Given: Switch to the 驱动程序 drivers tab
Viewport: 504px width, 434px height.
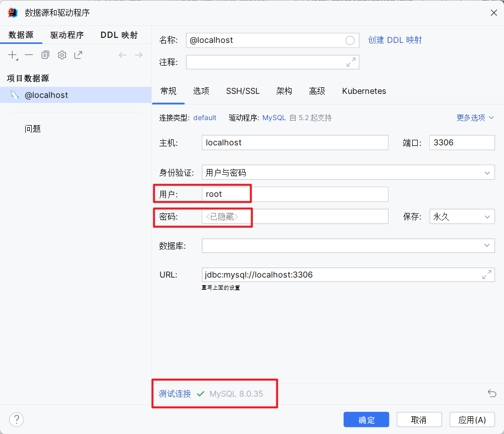Looking at the screenshot, I should 67,35.
